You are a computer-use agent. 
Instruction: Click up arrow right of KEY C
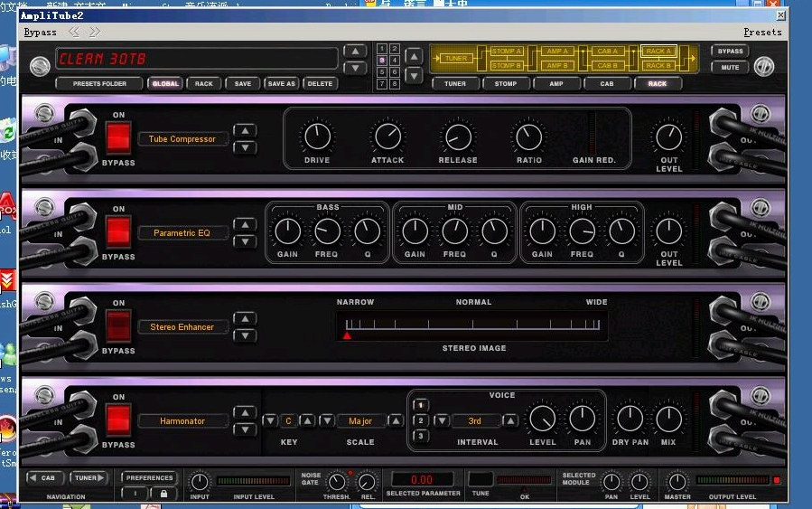click(x=307, y=421)
